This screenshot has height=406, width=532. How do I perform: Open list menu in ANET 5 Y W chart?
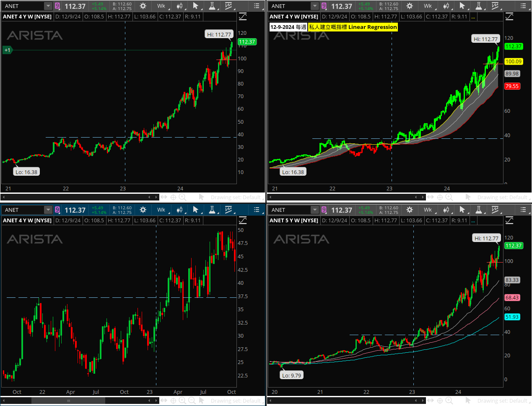[523, 210]
